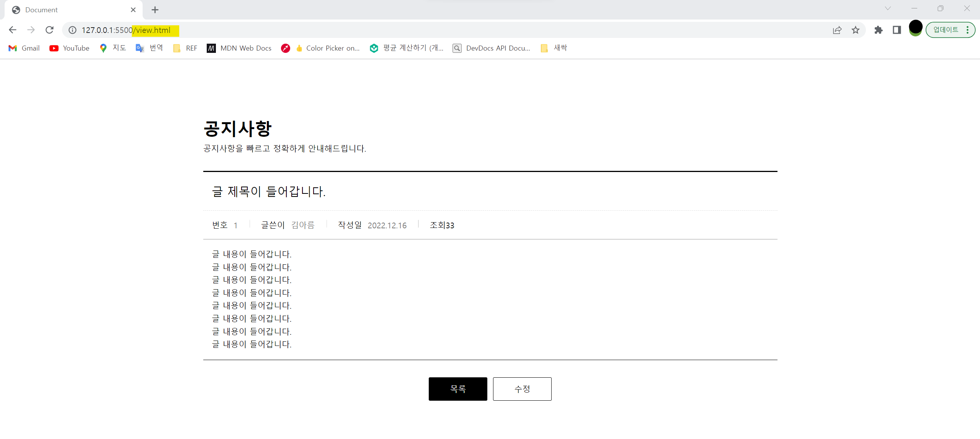Click the 목록 button

[x=458, y=389]
